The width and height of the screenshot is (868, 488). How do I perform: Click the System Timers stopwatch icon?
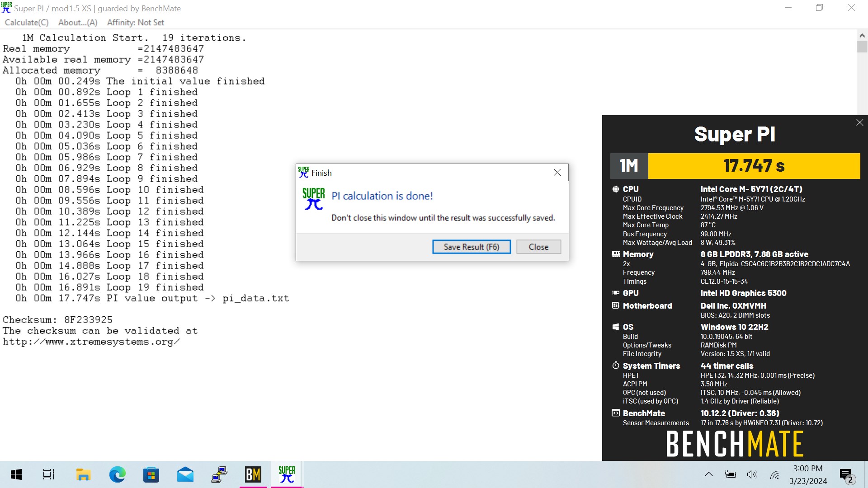(x=615, y=365)
